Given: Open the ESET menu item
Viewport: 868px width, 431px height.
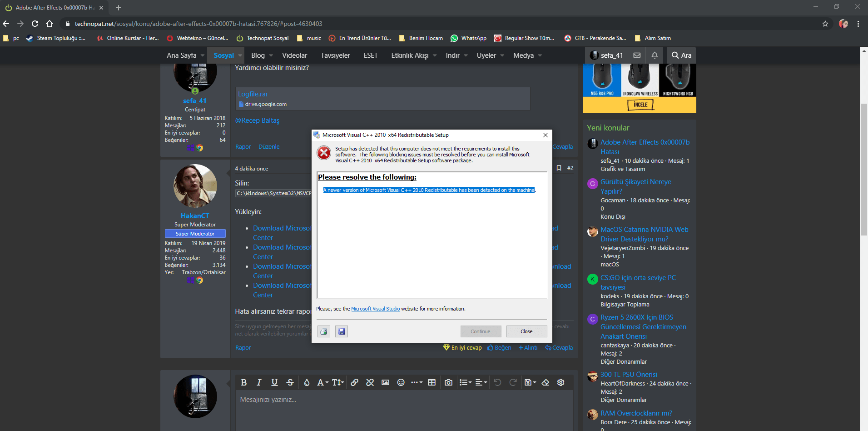Looking at the screenshot, I should point(371,55).
